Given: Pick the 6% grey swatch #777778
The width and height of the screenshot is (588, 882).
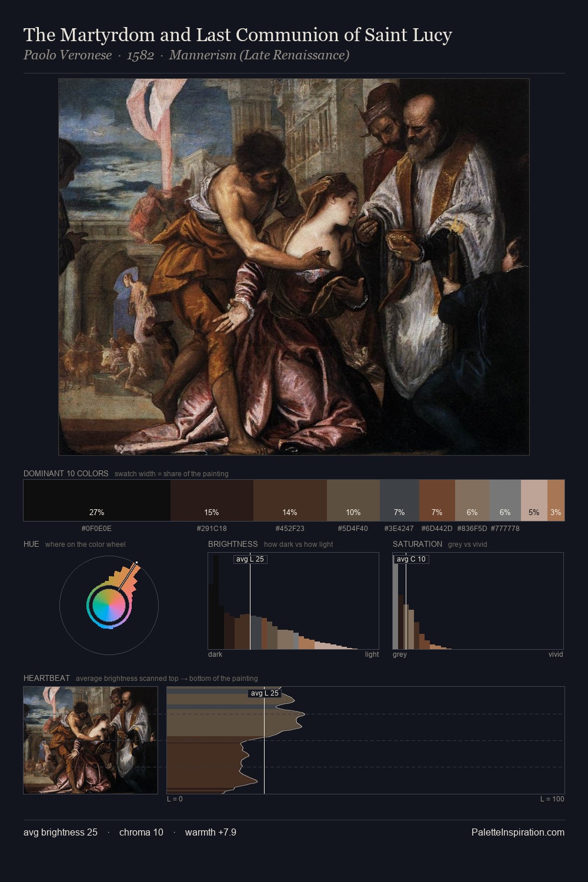Looking at the screenshot, I should pos(505,500).
